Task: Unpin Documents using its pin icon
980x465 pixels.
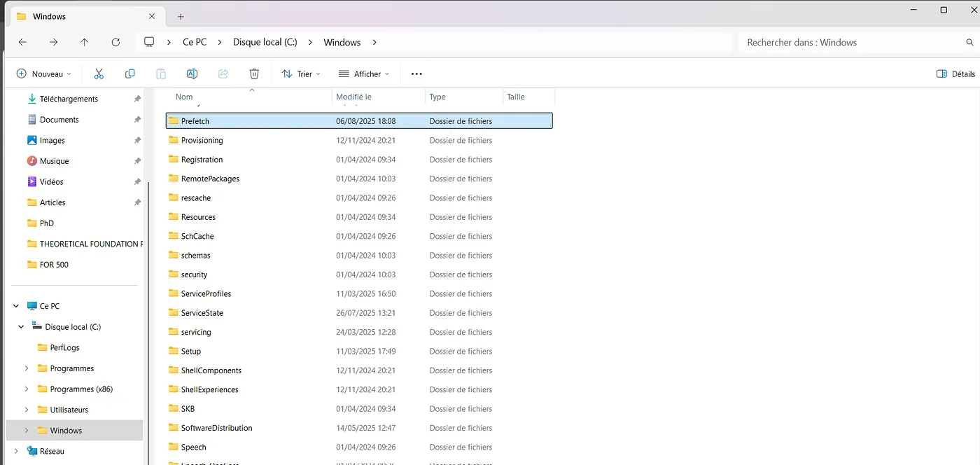Action: click(x=137, y=120)
